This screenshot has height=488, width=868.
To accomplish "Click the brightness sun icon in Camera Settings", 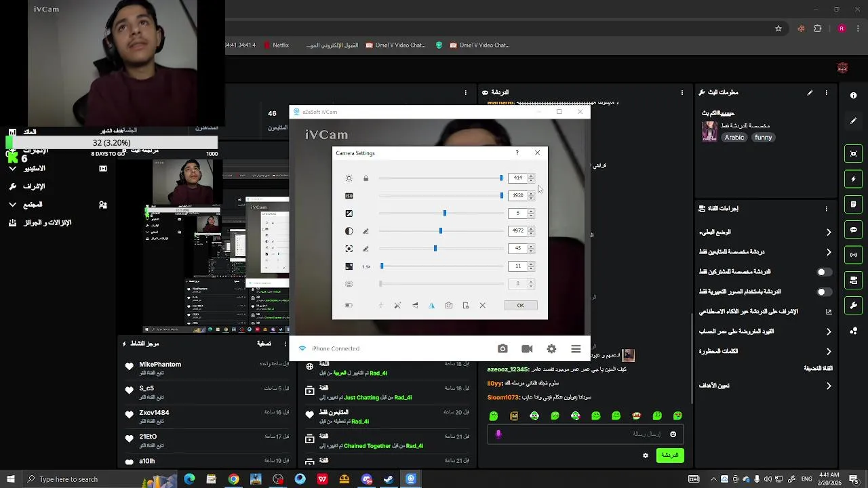I will 349,178.
